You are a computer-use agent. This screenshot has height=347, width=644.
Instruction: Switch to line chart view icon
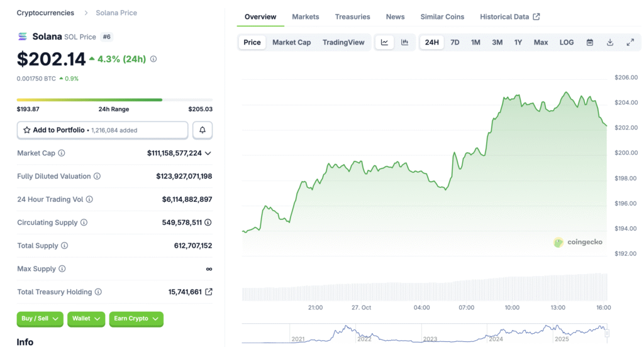[384, 43]
